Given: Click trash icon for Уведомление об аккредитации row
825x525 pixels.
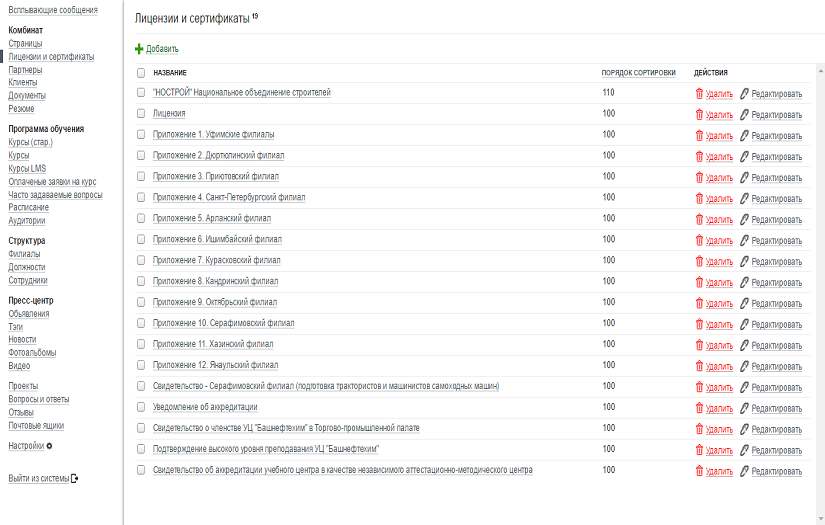Looking at the screenshot, I should 699,407.
